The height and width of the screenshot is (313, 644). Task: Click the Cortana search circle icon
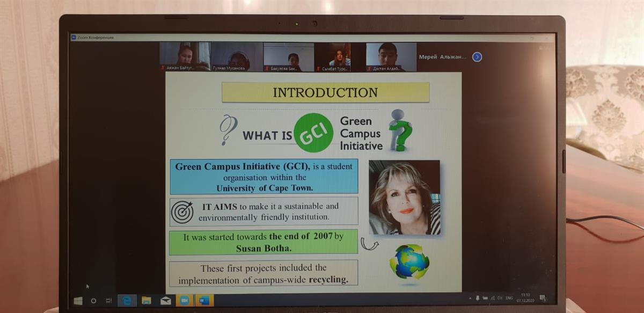[x=94, y=301]
